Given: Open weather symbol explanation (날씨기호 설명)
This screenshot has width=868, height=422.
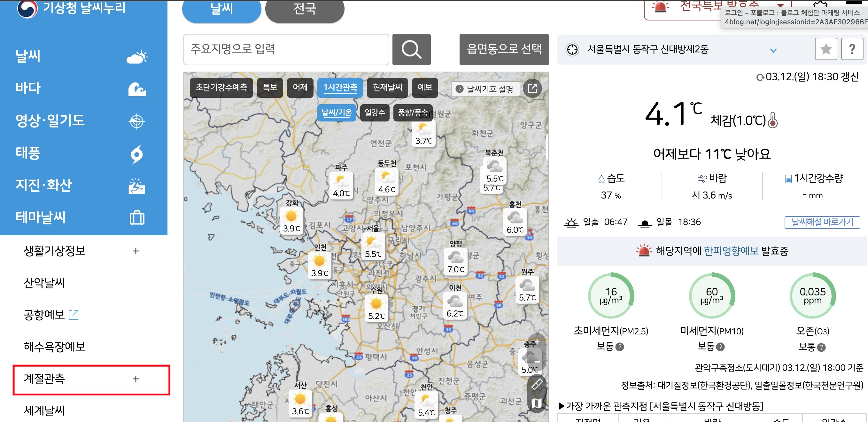Looking at the screenshot, I should pyautogui.click(x=485, y=89).
